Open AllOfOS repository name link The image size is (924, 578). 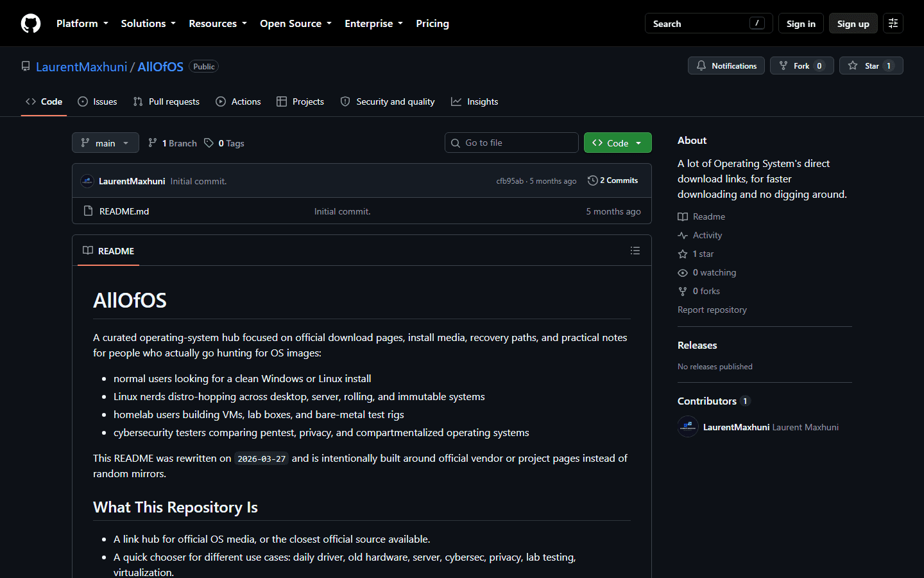click(160, 67)
